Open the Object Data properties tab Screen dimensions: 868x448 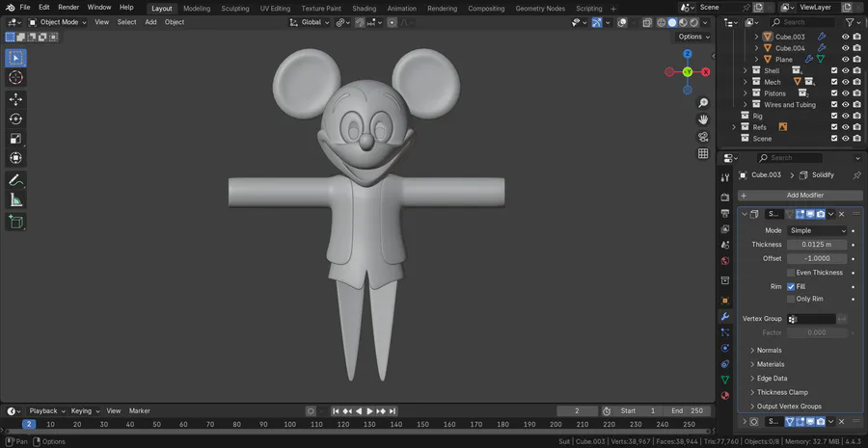(724, 380)
